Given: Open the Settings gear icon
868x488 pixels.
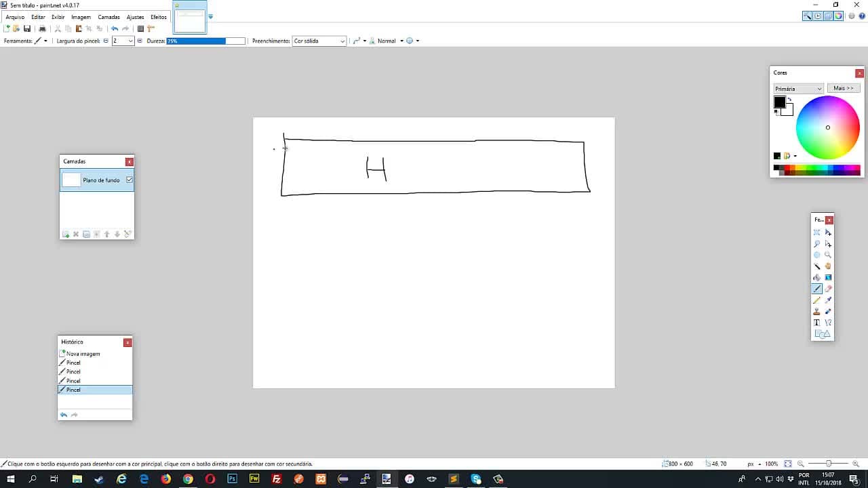Looking at the screenshot, I should [x=852, y=16].
